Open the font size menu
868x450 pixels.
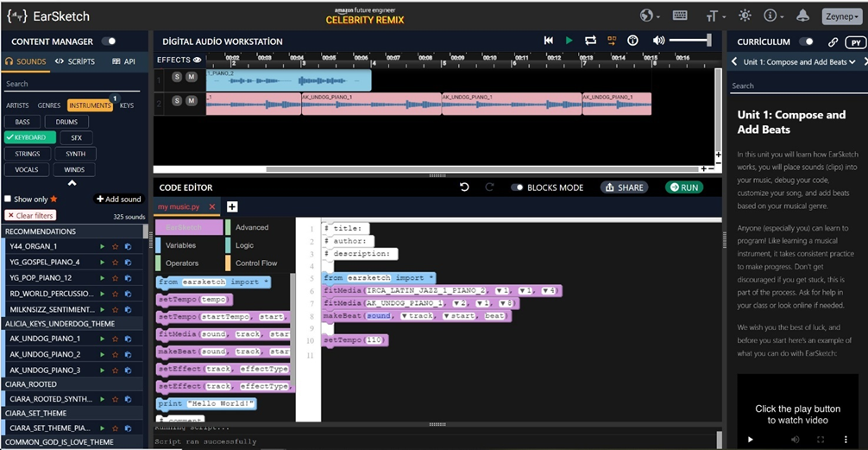tap(715, 16)
